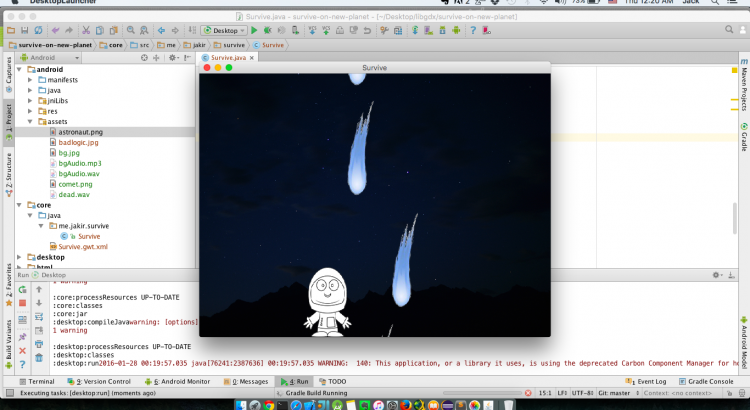Collapse the assets folder in project tree

30,121
